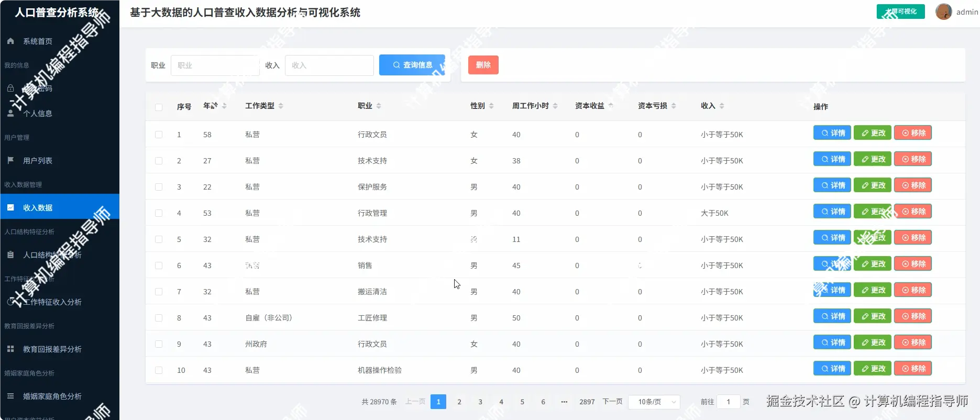This screenshot has height=420, width=980.
Task: Go to page 6 in pagination
Action: (543, 402)
